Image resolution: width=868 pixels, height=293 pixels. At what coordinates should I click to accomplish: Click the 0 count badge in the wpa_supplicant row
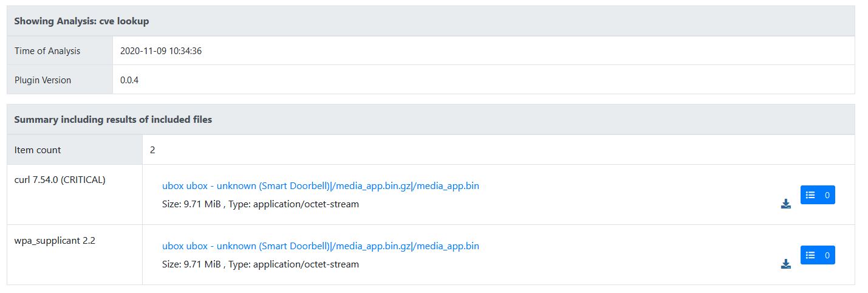point(827,255)
